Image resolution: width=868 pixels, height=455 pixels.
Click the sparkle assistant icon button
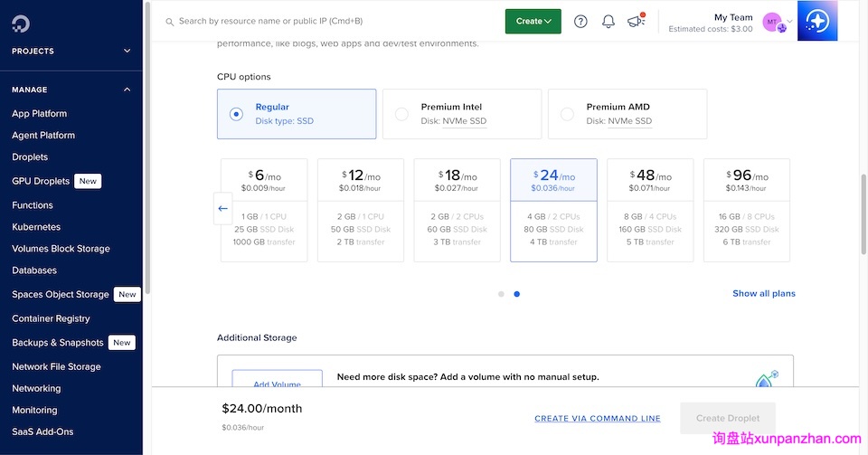pos(817,21)
